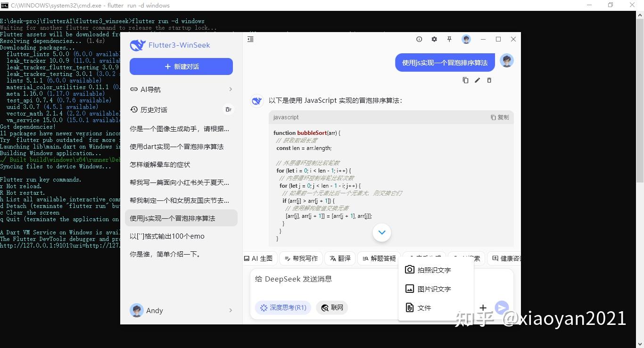Open settings via the gear icon
Image resolution: width=644 pixels, height=348 pixels.
tap(434, 39)
